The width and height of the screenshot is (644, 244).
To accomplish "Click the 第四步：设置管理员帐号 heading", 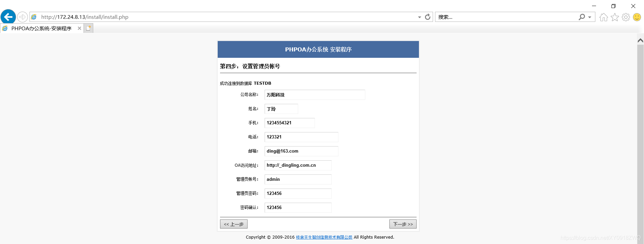I will [x=250, y=66].
